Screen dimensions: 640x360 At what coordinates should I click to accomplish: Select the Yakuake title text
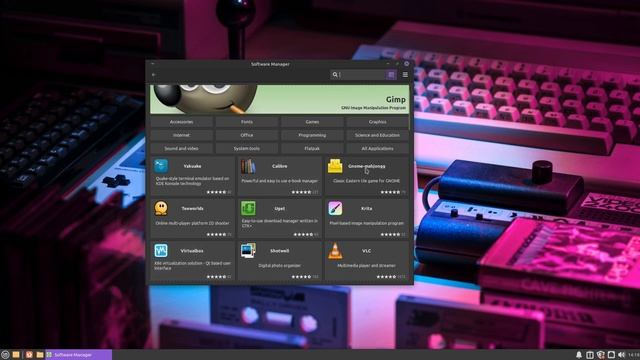(192, 166)
